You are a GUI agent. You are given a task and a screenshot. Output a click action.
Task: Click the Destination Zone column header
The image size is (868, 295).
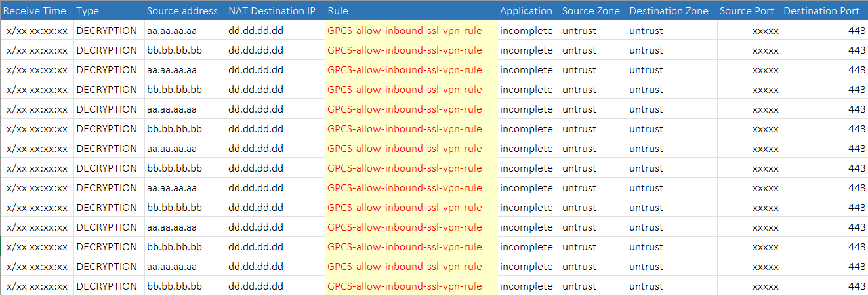669,10
